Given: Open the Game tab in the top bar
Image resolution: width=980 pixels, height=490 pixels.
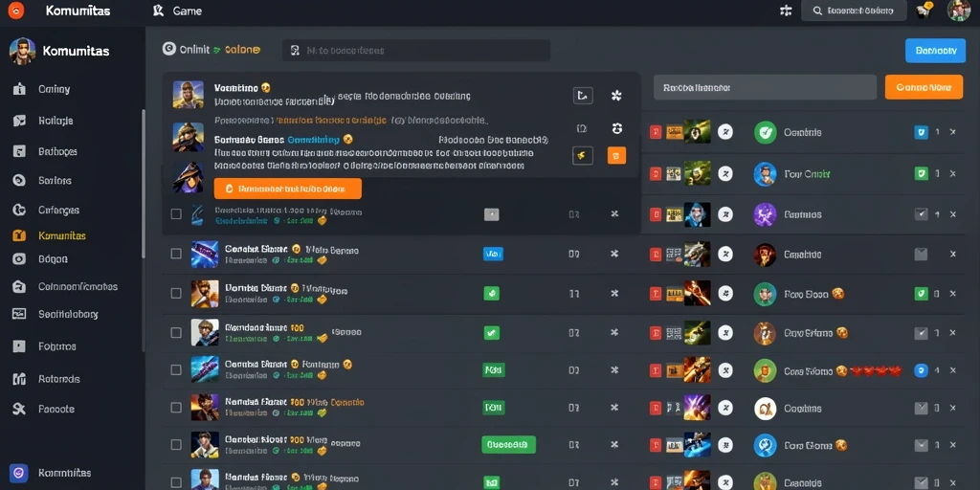Looking at the screenshot, I should coord(177,11).
